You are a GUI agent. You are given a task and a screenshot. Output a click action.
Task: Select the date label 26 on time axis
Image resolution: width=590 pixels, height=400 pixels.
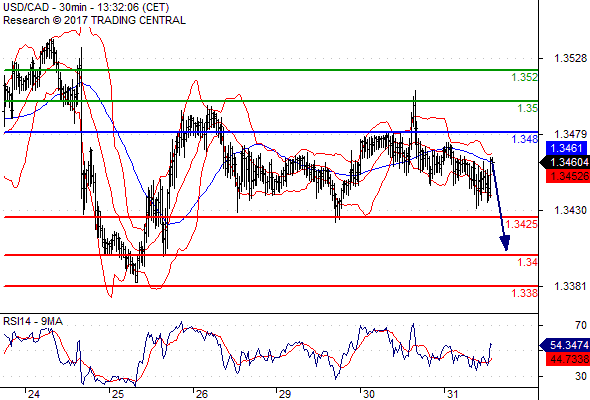201,394
